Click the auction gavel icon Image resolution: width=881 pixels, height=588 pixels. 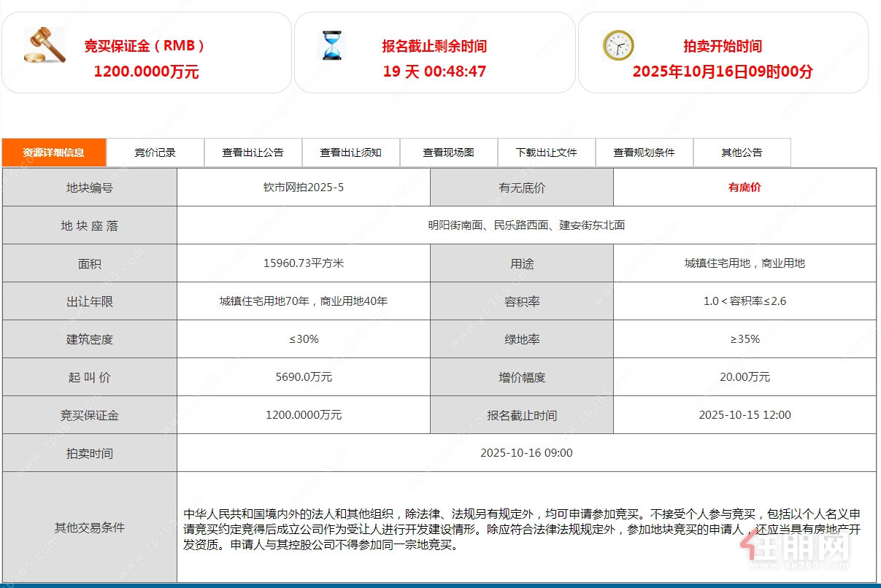pyautogui.click(x=45, y=45)
